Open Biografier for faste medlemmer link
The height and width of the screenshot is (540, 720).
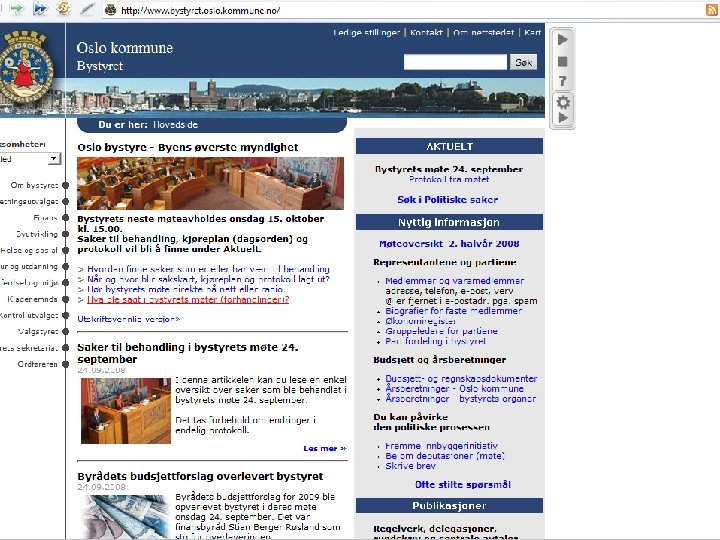tap(454, 310)
